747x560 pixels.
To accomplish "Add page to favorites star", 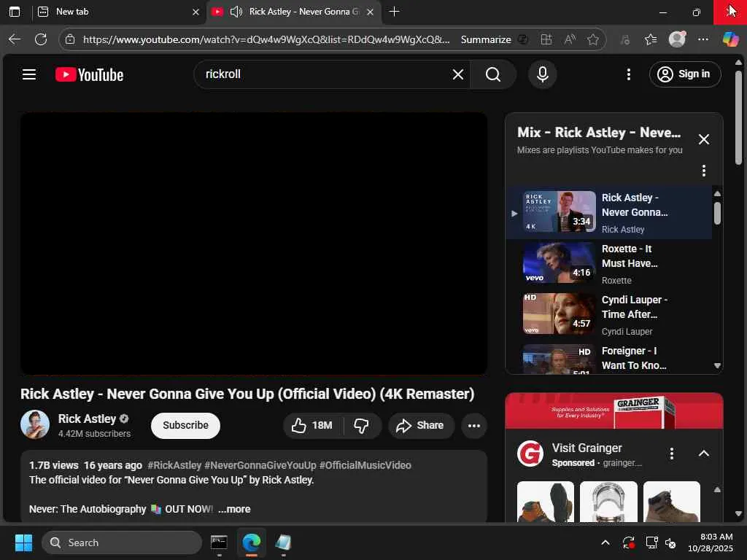I will pyautogui.click(x=592, y=39).
